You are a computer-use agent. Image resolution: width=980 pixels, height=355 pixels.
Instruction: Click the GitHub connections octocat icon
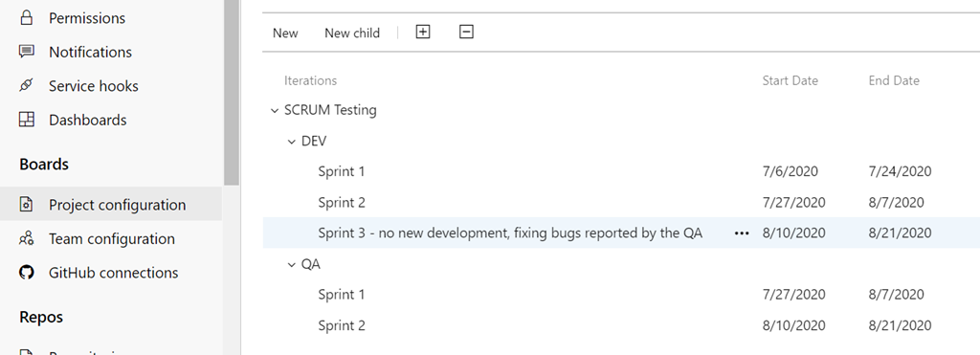[x=26, y=273]
